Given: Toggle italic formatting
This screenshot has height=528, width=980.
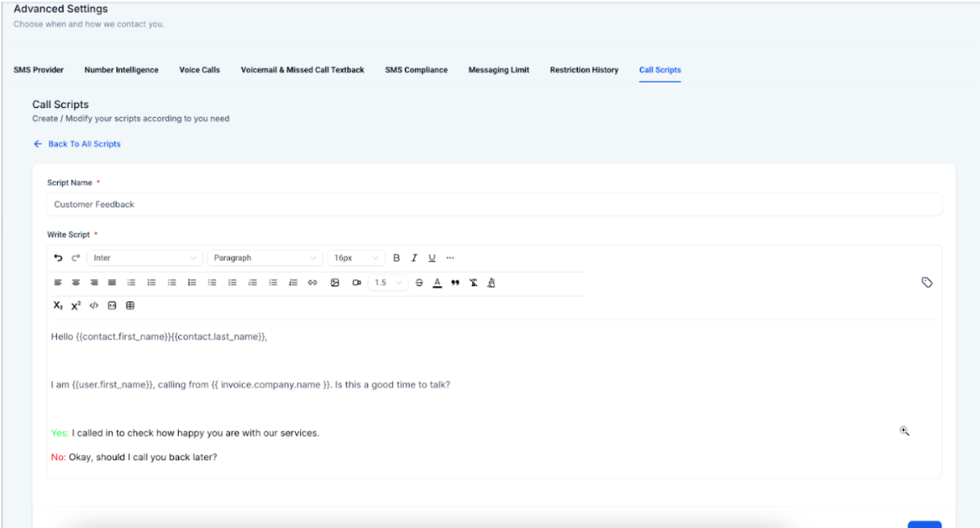Looking at the screenshot, I should pos(414,258).
